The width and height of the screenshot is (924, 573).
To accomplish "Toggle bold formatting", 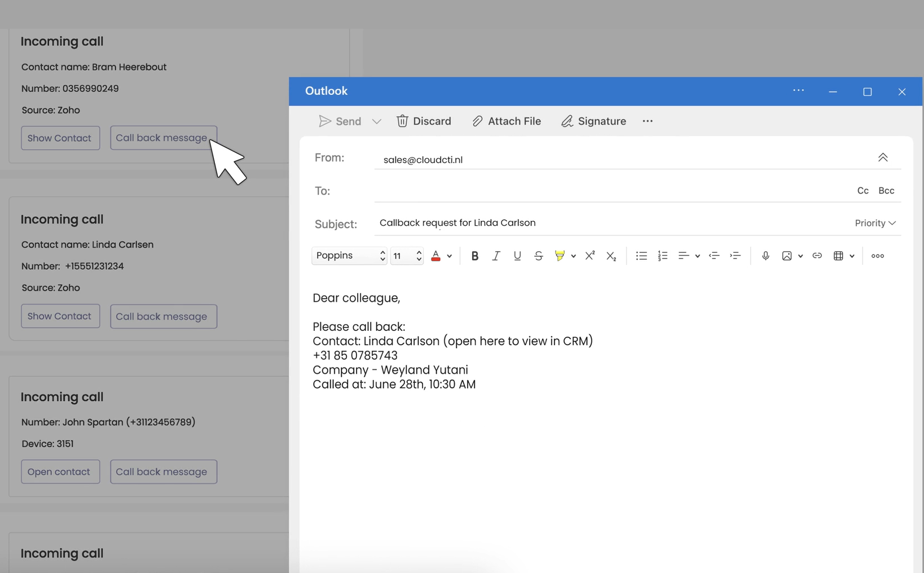I will pyautogui.click(x=474, y=256).
